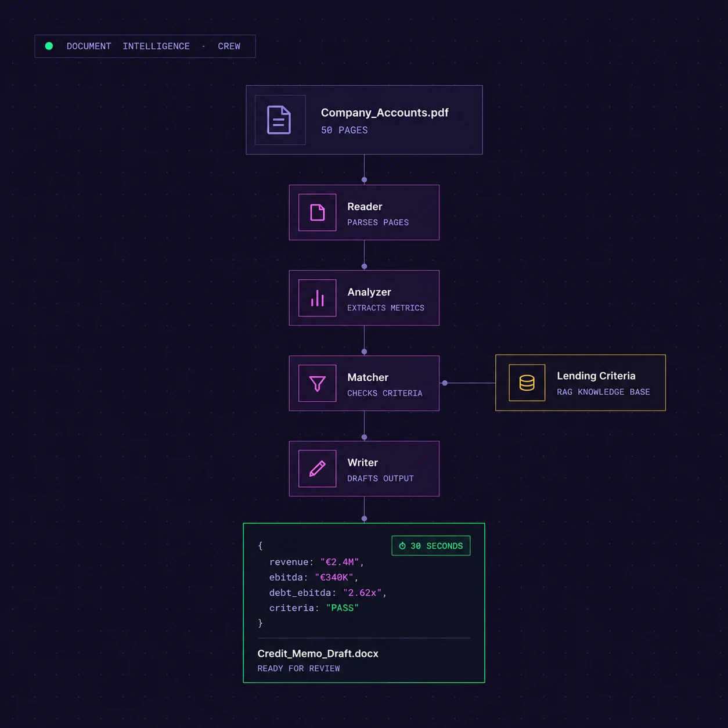Click the Lending Criteria database icon
The image size is (728, 728).
[x=527, y=383]
